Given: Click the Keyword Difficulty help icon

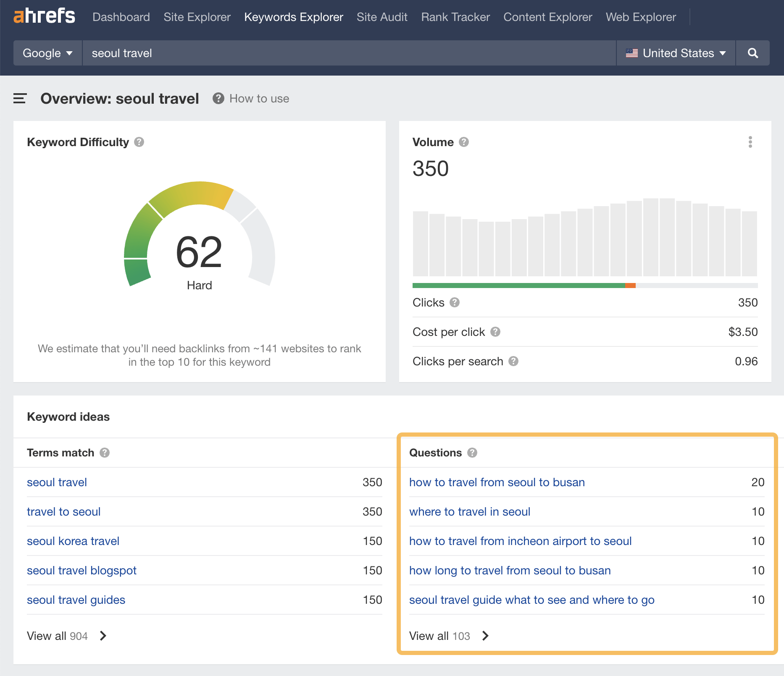Looking at the screenshot, I should coord(139,142).
